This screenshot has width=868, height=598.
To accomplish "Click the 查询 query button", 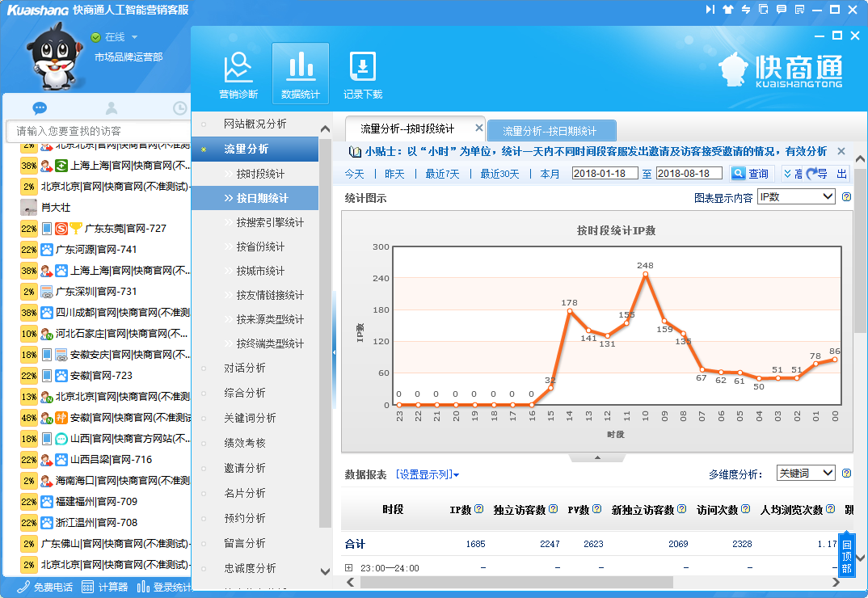I will coord(750,174).
